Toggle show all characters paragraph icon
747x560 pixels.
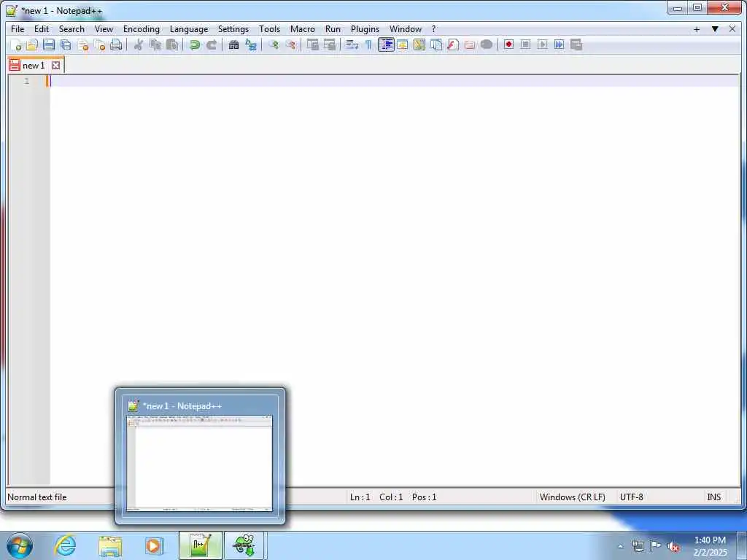click(368, 44)
